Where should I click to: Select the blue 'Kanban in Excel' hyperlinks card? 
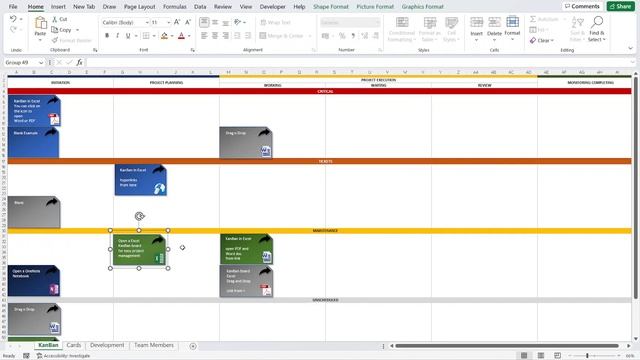140,180
